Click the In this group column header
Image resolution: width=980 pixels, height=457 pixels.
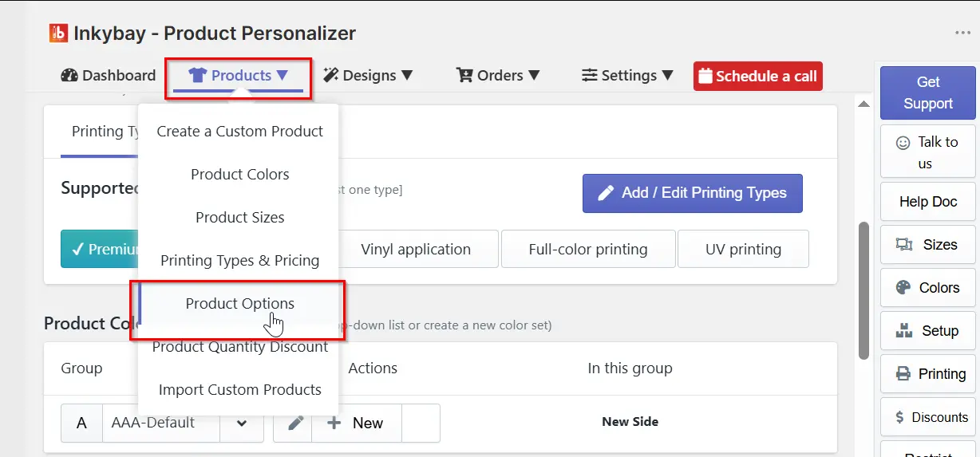(630, 368)
